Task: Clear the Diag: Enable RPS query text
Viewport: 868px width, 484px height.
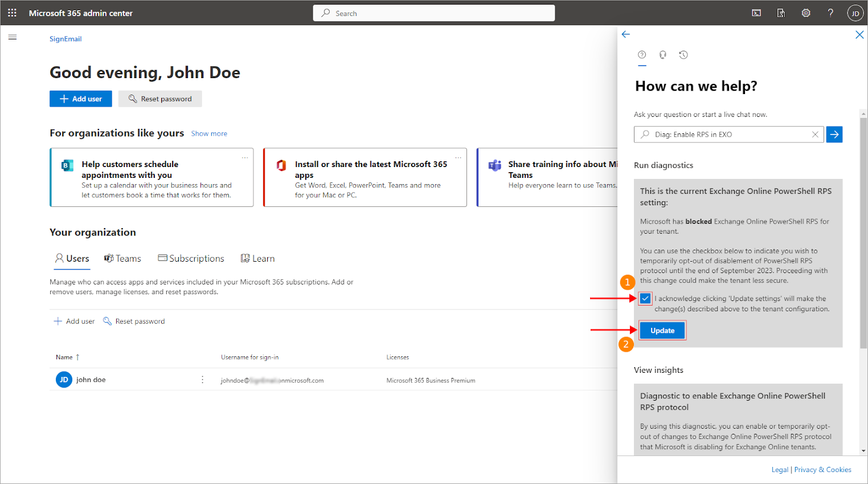Action: pos(815,135)
